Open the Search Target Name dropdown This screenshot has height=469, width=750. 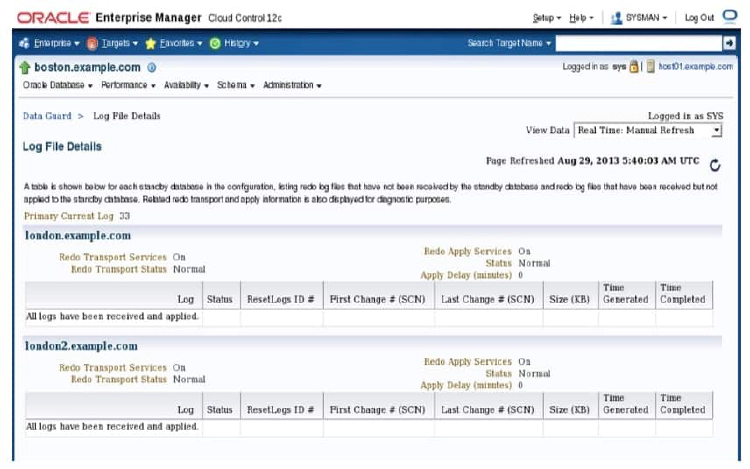509,43
